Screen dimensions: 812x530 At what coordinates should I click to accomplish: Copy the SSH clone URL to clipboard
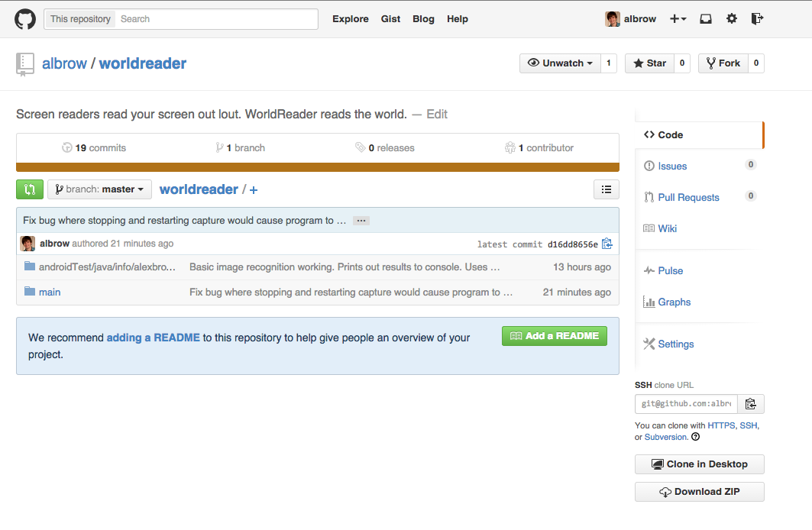pyautogui.click(x=750, y=404)
